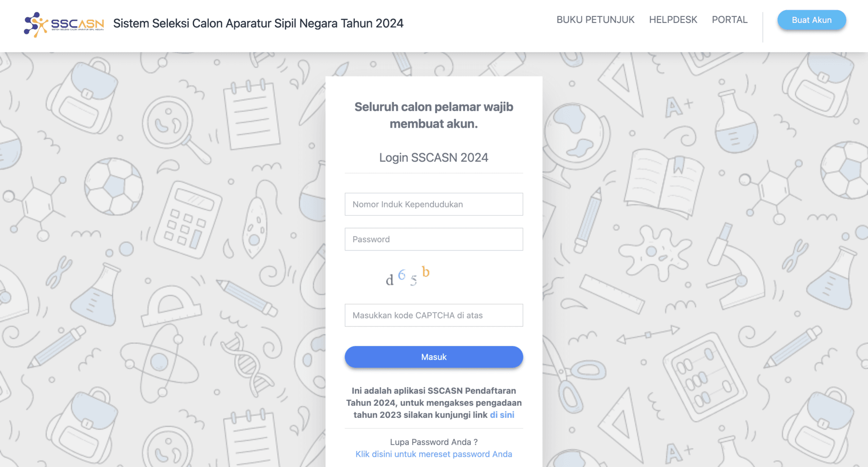Click the site title text in header

click(x=258, y=23)
